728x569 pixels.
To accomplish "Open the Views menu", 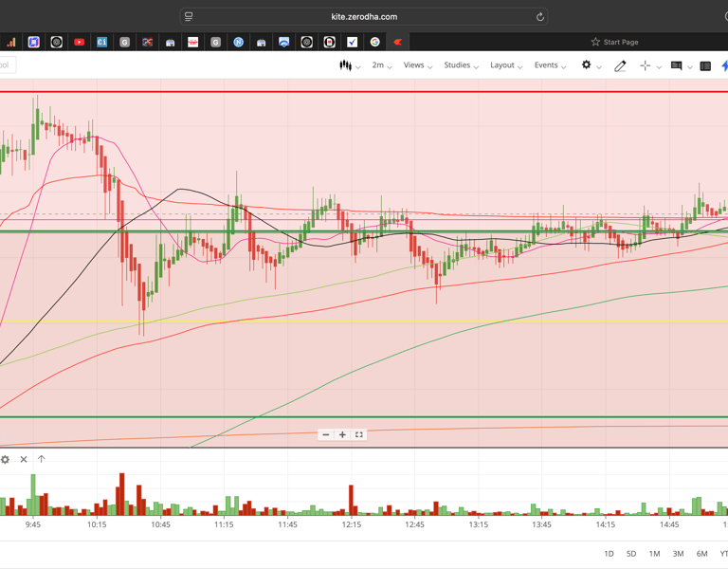I will [x=417, y=65].
